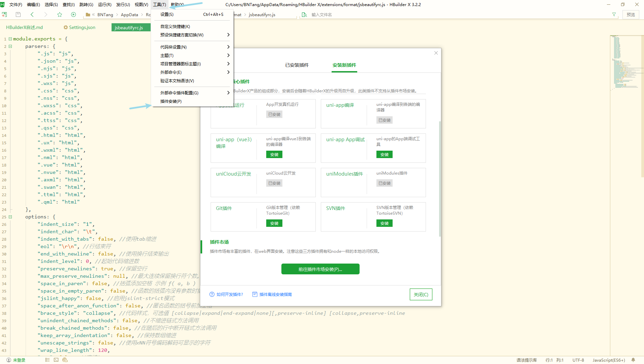
Task: Expand the 预设快捷键方案切换 submenu
Action: [x=228, y=35]
